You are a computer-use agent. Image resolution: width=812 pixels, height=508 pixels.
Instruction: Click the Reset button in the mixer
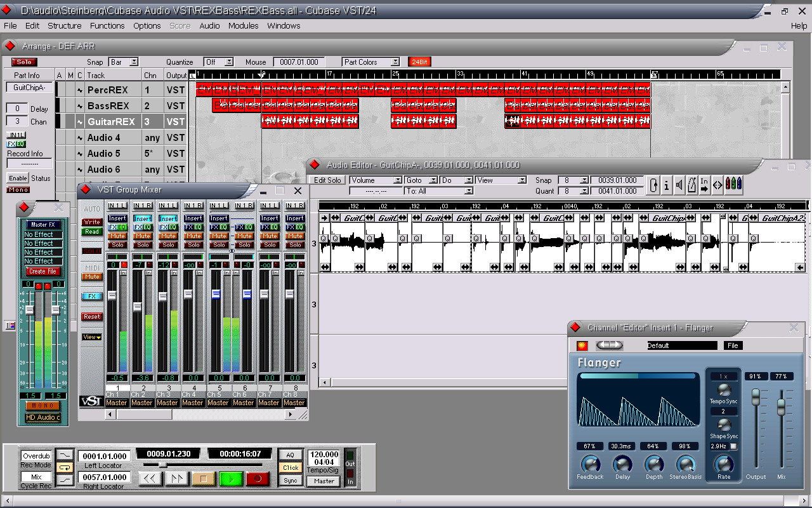click(x=92, y=316)
